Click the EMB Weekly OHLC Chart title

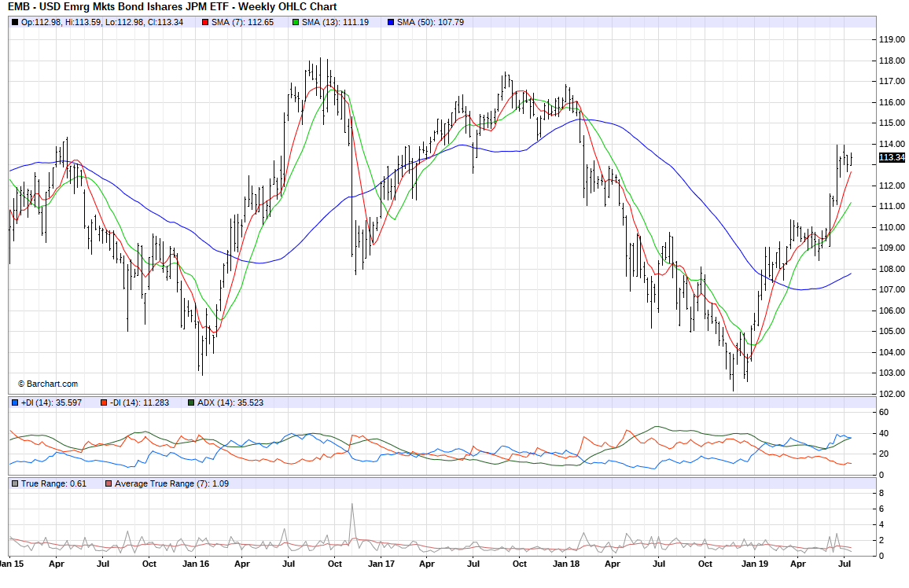pos(172,7)
